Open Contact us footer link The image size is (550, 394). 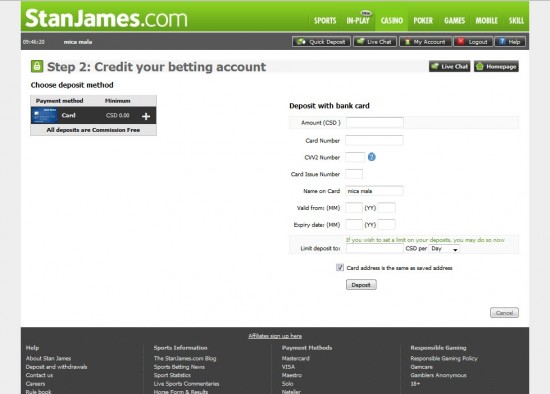(39, 375)
